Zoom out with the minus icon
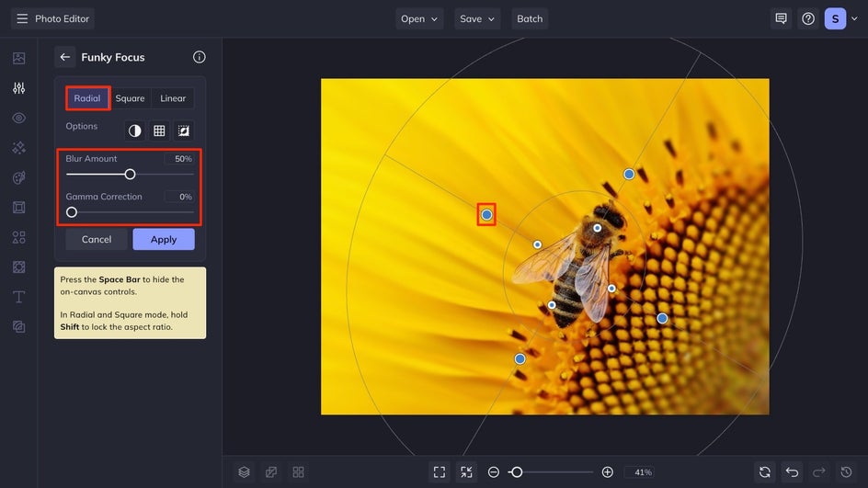Image resolution: width=868 pixels, height=488 pixels. click(x=494, y=472)
